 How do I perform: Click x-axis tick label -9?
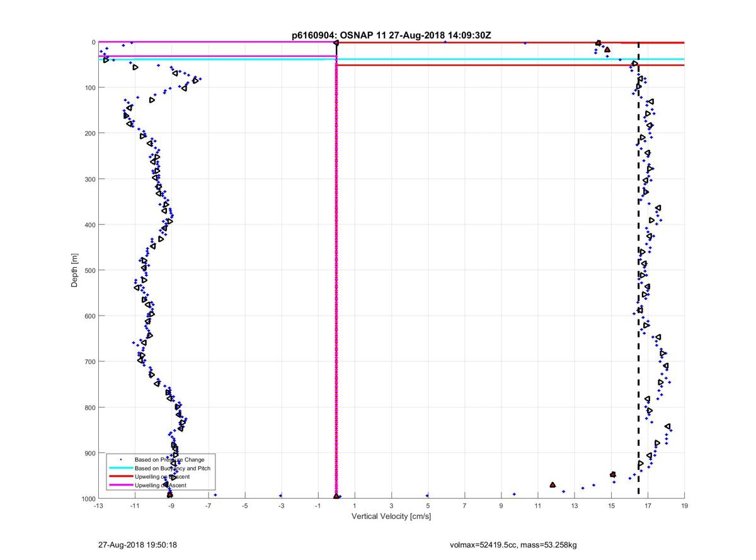coord(171,506)
